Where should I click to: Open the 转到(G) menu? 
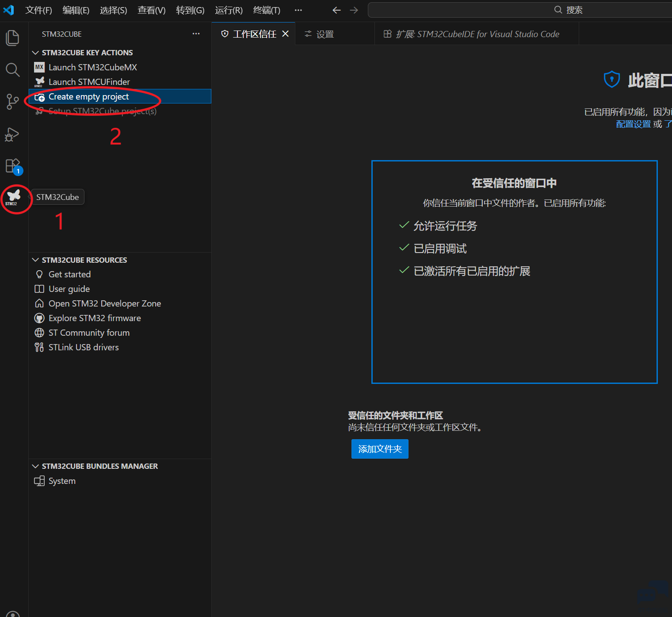(x=190, y=10)
